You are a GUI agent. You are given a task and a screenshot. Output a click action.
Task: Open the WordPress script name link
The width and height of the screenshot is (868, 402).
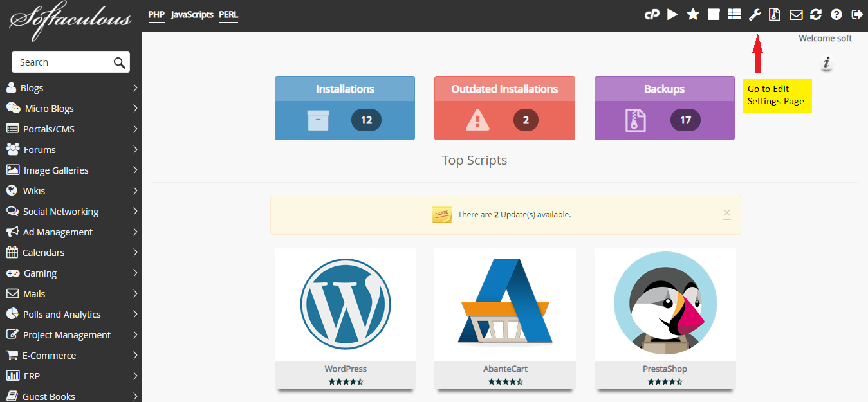tap(346, 369)
